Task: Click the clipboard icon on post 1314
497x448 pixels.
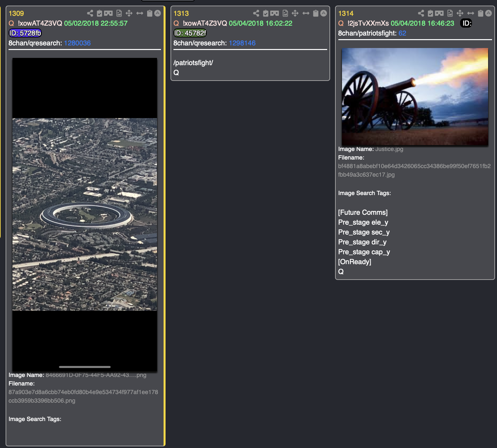Action: click(x=481, y=13)
